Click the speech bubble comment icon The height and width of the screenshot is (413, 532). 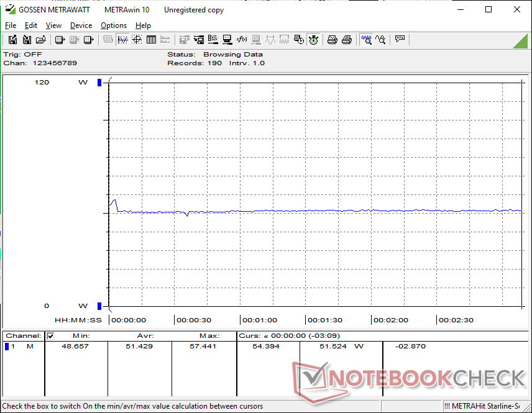[x=400, y=40]
